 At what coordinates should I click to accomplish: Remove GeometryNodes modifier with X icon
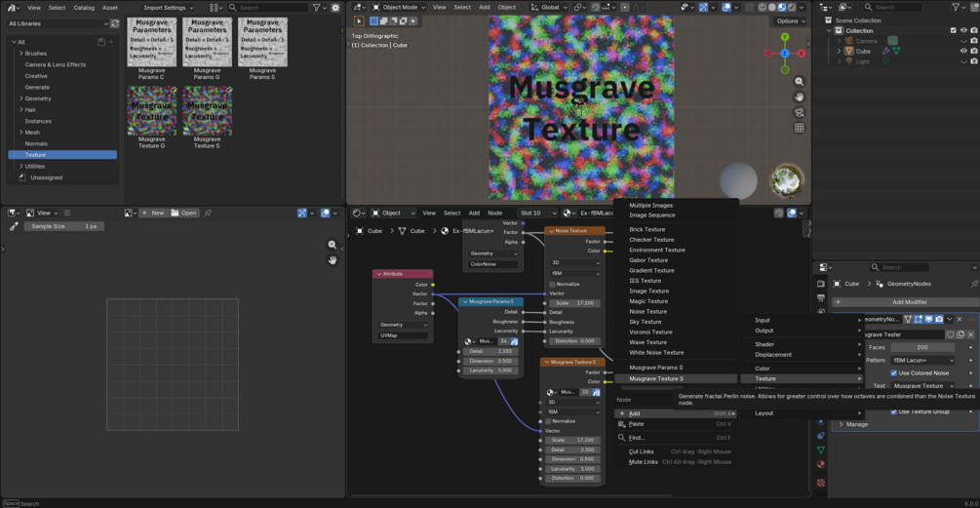[960, 319]
